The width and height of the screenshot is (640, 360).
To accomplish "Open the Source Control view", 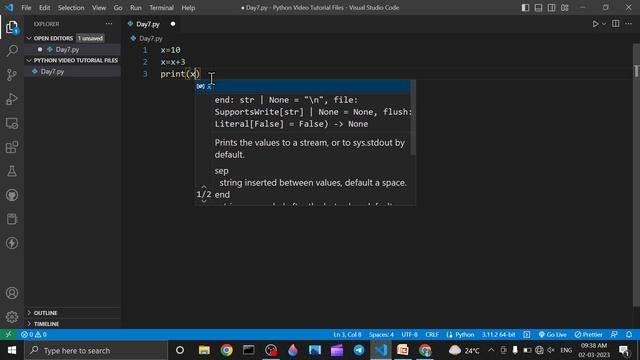I will 12,75.
